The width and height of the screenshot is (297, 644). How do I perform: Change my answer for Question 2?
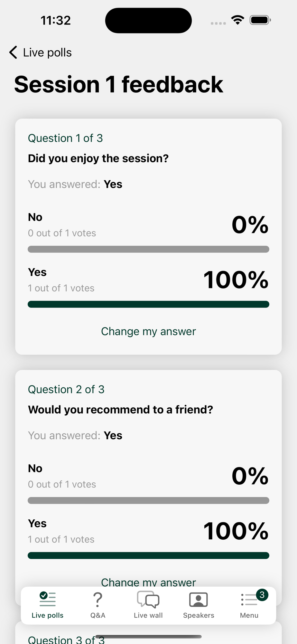coord(148,582)
